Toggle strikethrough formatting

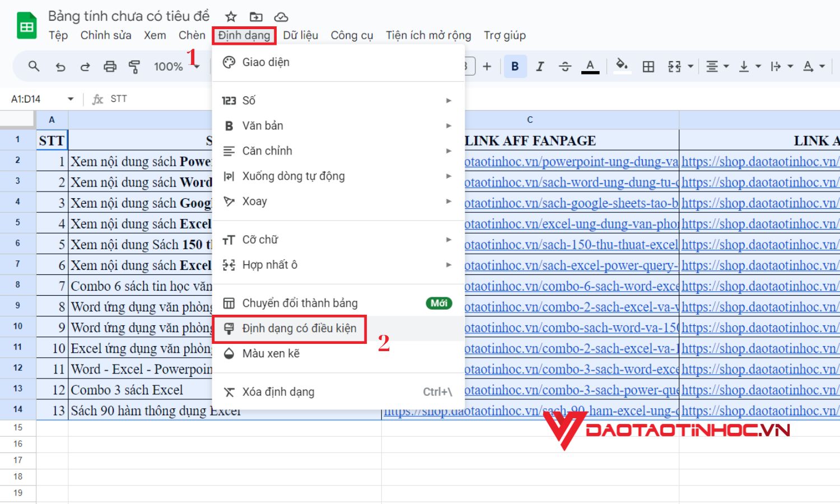coord(565,66)
